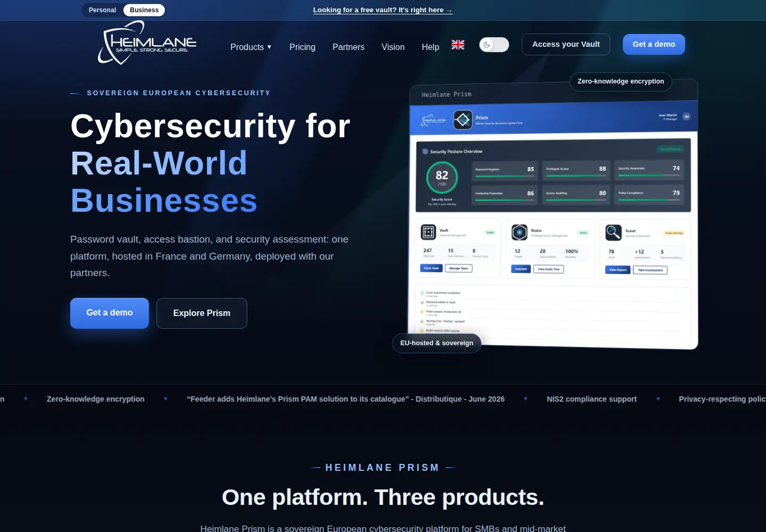
Task: Click the Heimlane Prism dashboard title bar
Action: pyautogui.click(x=553, y=93)
